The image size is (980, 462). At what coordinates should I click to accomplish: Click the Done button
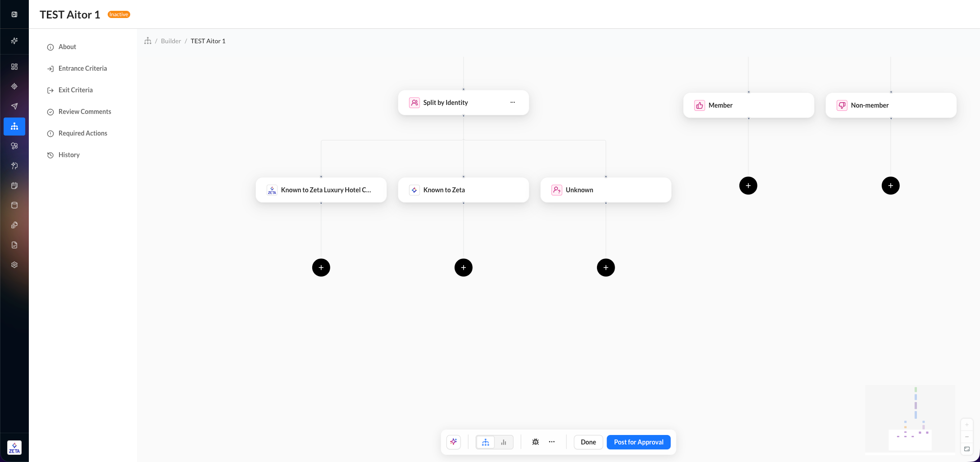tap(588, 442)
